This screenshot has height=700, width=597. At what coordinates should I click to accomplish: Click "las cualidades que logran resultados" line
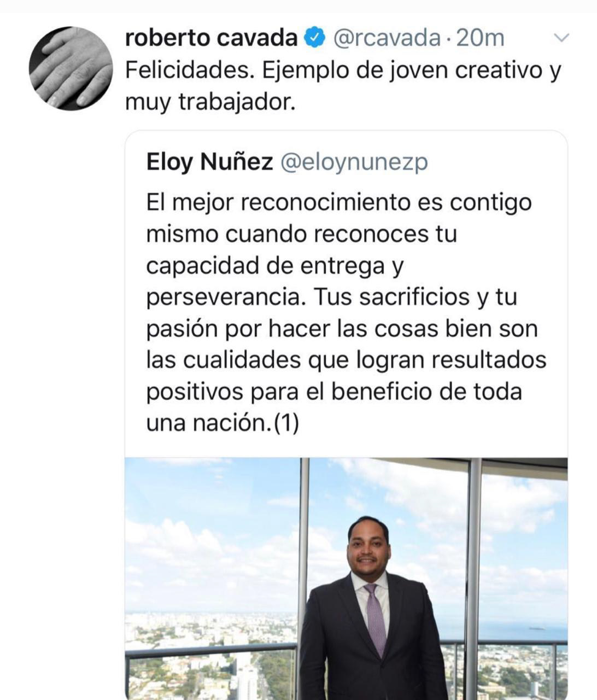(x=346, y=360)
